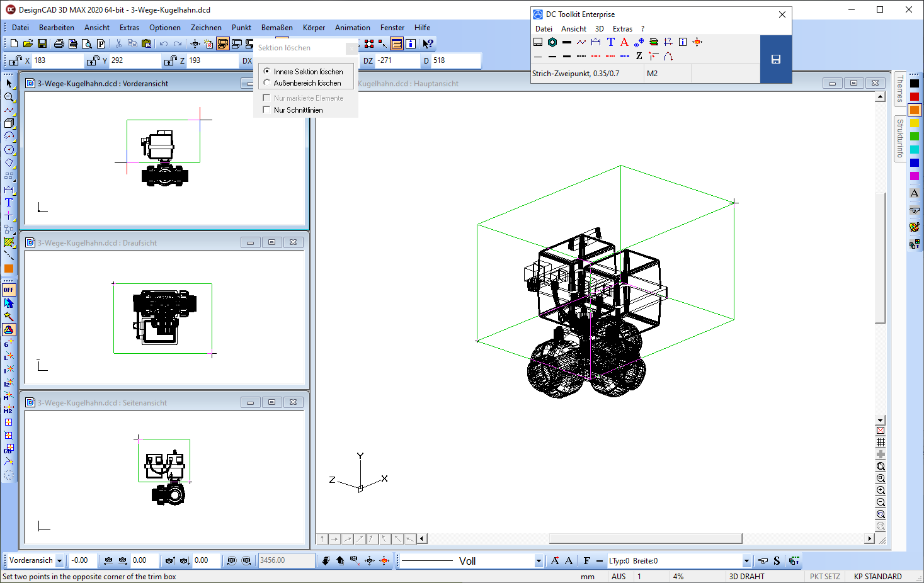924x583 pixels.
Task: Open the 3D menu in DC Toolkit
Action: coord(599,29)
